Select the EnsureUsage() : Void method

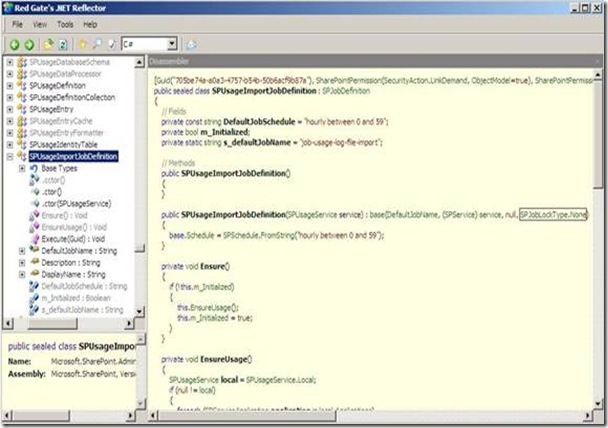point(74,226)
